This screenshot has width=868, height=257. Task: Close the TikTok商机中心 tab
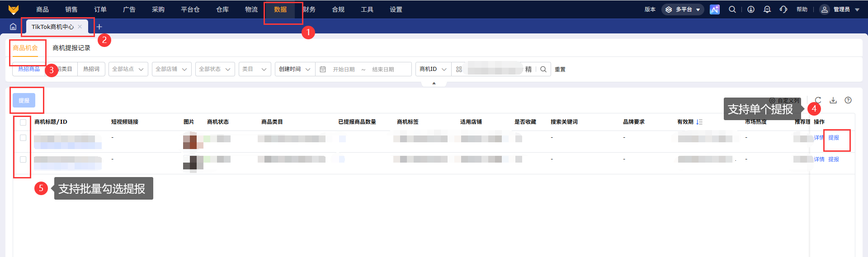[80, 27]
